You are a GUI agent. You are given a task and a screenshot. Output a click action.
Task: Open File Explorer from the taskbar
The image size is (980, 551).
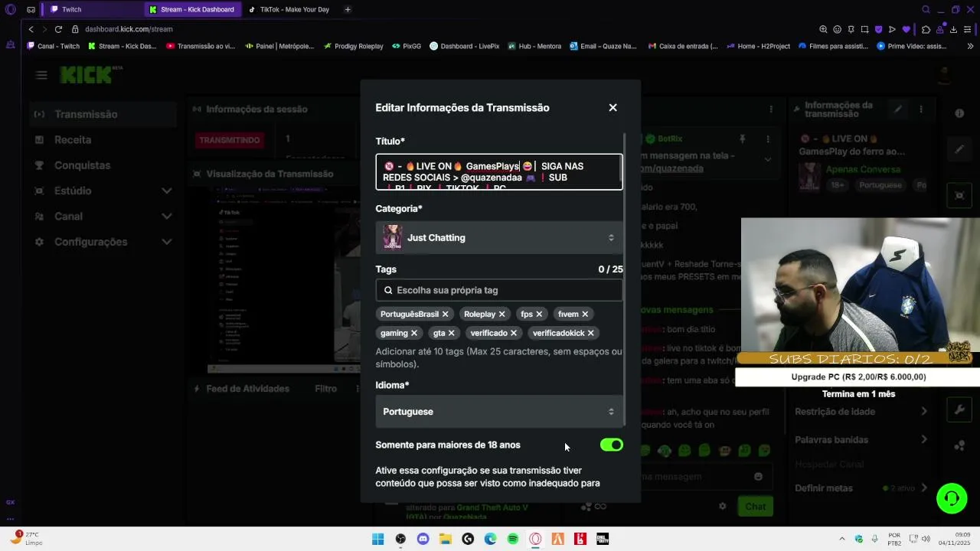tap(446, 540)
